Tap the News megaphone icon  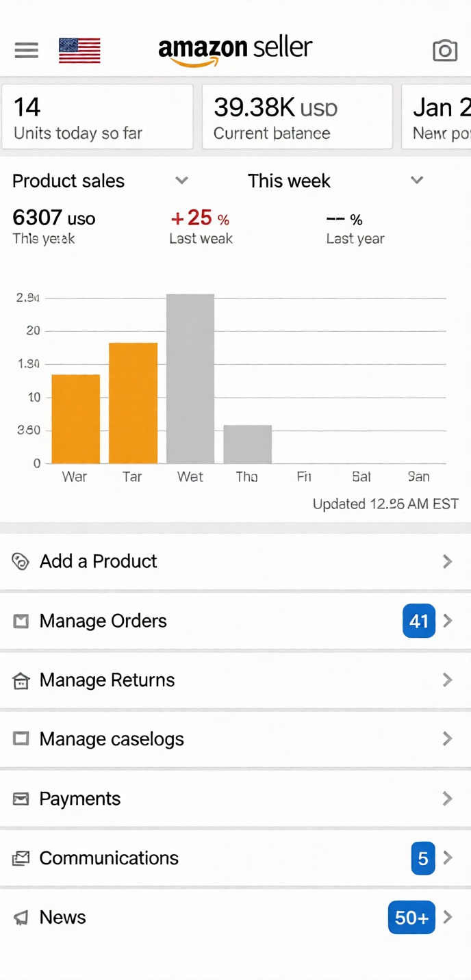(x=21, y=918)
